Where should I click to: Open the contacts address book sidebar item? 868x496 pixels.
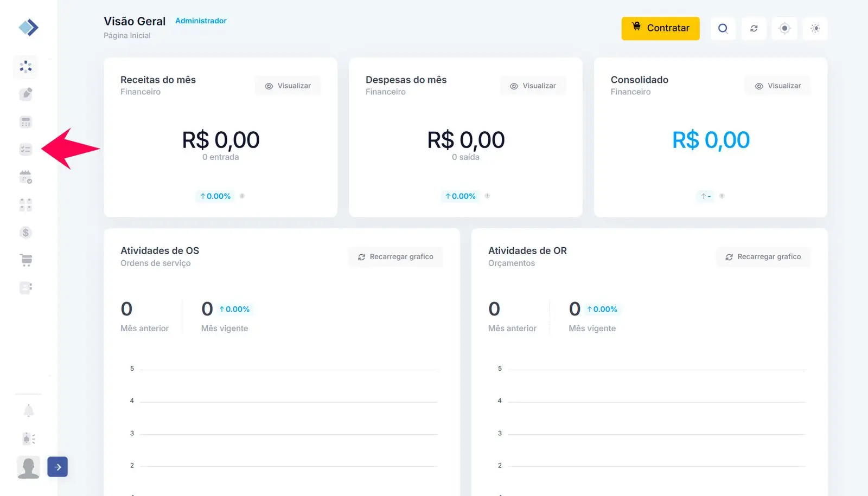click(25, 288)
